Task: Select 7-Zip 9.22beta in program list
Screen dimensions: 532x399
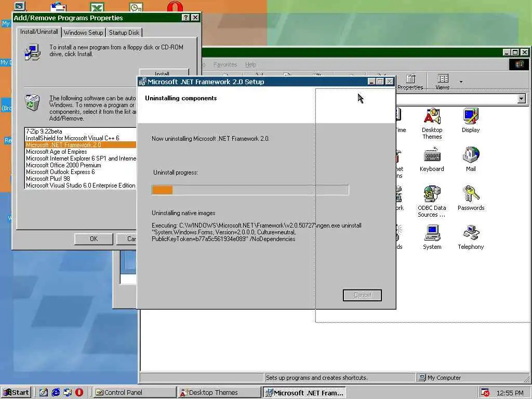Action: pyautogui.click(x=81, y=131)
